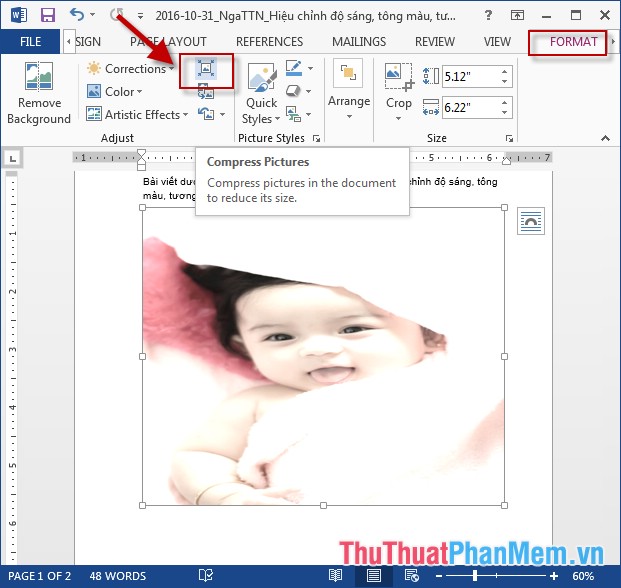
Task: Open the Arrange menu
Action: click(x=349, y=90)
